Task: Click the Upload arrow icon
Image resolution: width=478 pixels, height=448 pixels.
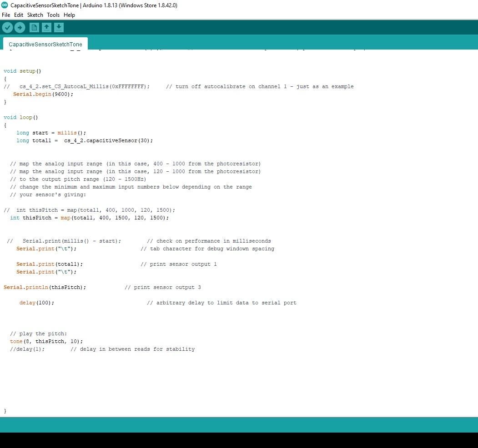Action: [20, 27]
